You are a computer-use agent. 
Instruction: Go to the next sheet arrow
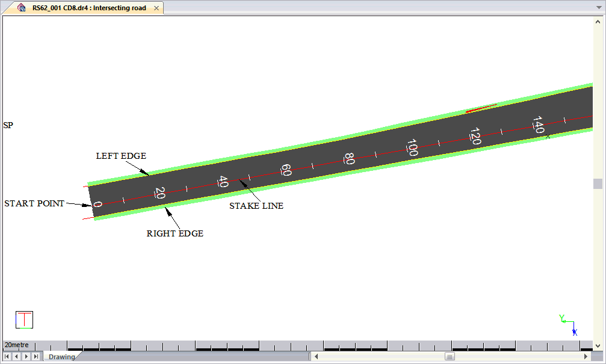26,357
